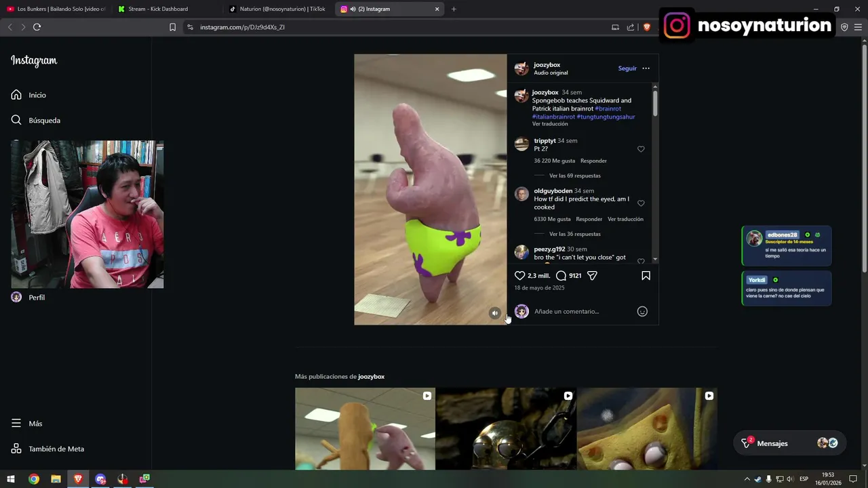Like the post with the heart icon
This screenshot has width=868, height=488.
coord(519,276)
